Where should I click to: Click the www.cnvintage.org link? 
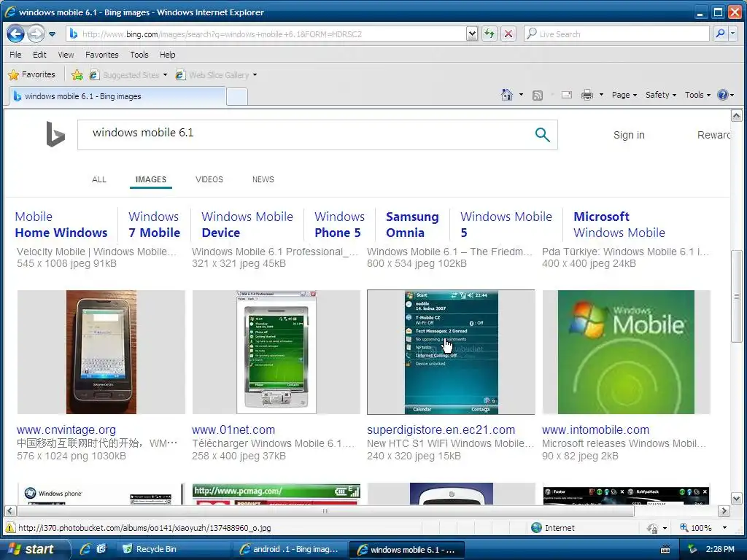66,430
